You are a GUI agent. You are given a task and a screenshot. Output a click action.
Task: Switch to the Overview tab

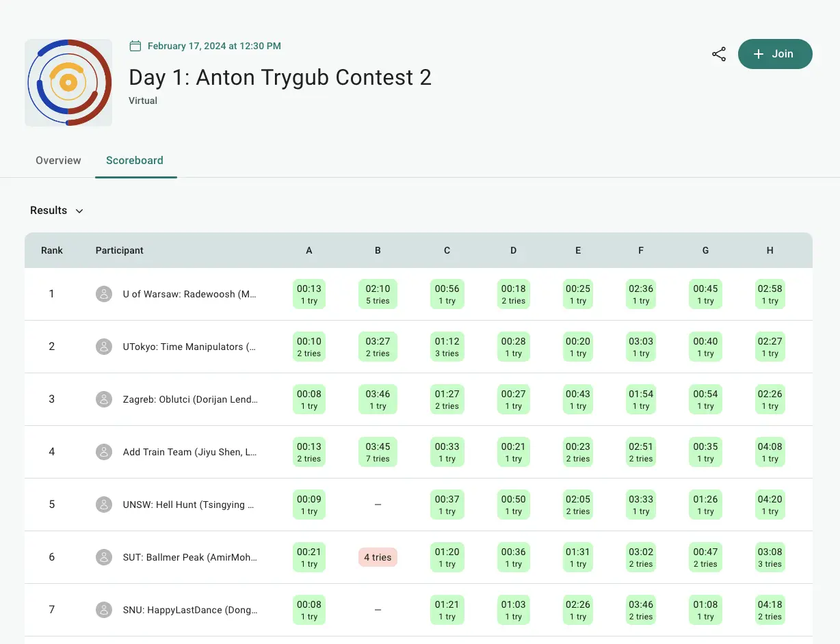58,161
